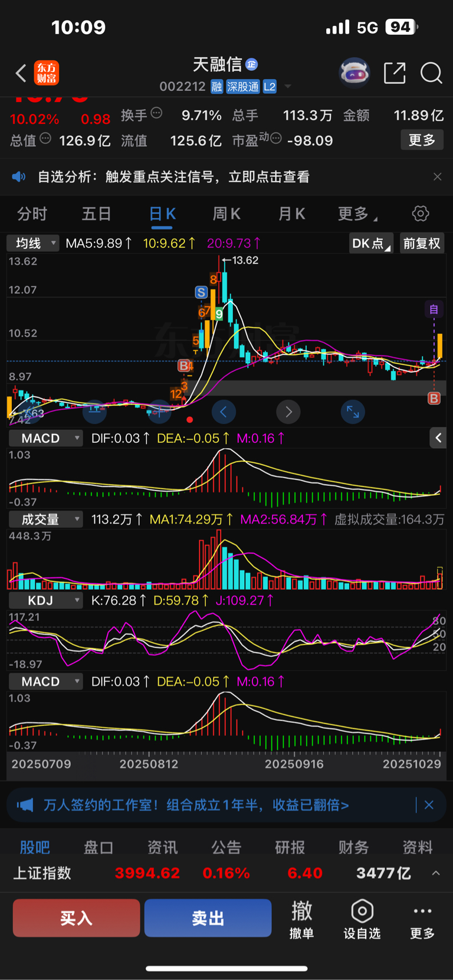Switch to 月K chart tab

[291, 213]
